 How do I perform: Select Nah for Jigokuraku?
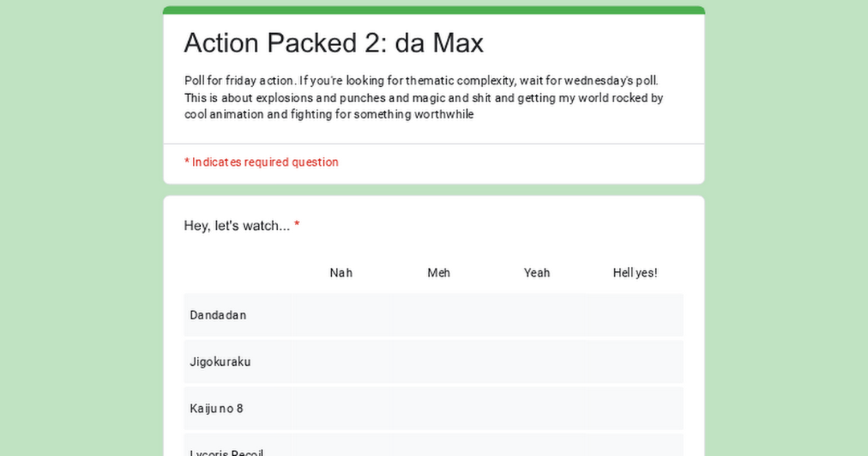tap(341, 362)
